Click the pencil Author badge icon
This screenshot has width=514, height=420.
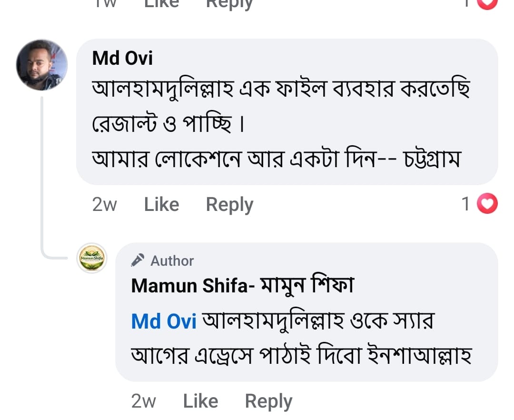(138, 260)
